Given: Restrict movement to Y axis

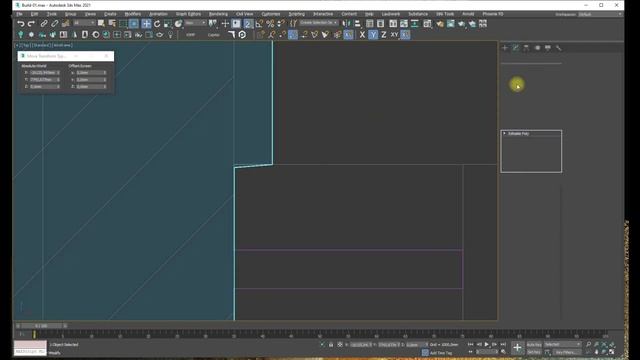Looking at the screenshot, I should pos(373,35).
